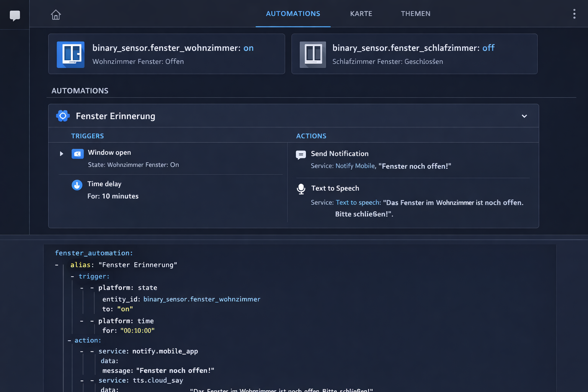The image size is (588, 392).
Task: Click the binary_sensor.fenster_wohnzimmer entity in YAML
Action: click(202, 299)
